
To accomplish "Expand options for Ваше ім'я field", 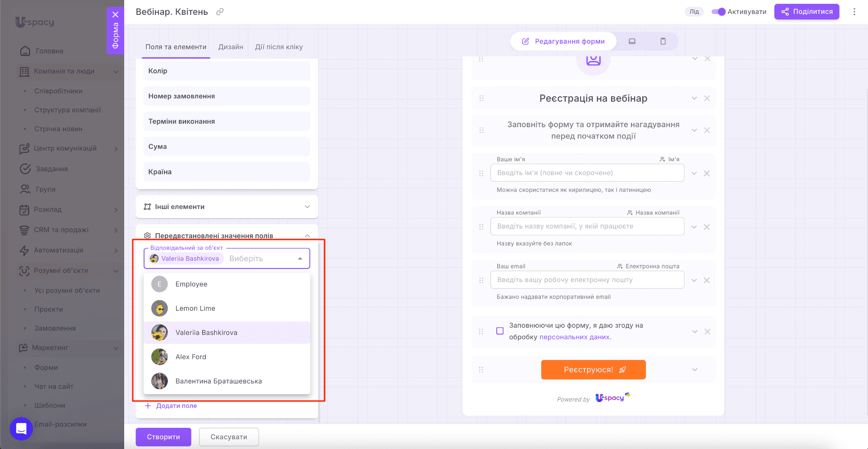I will tap(694, 173).
